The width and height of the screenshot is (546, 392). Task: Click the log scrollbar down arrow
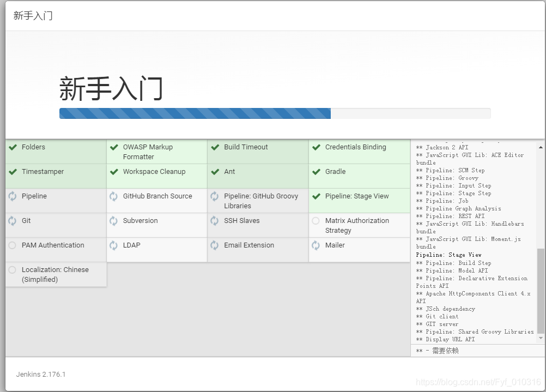point(541,338)
